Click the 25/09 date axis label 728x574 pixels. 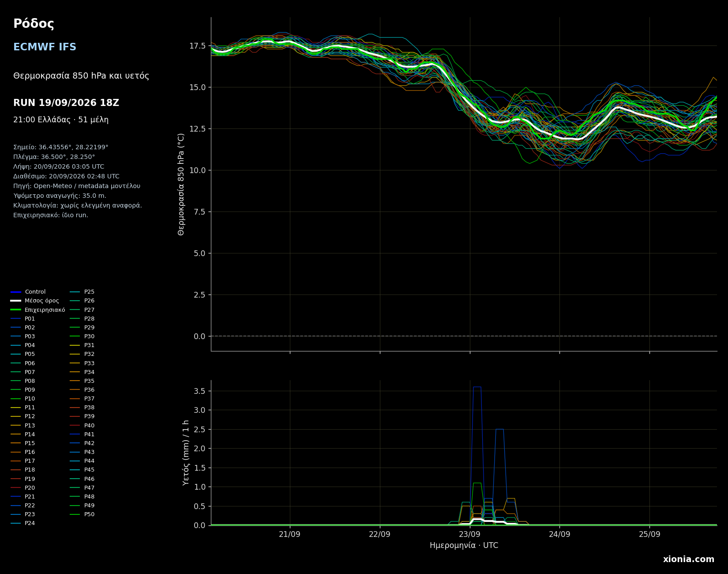(x=649, y=534)
